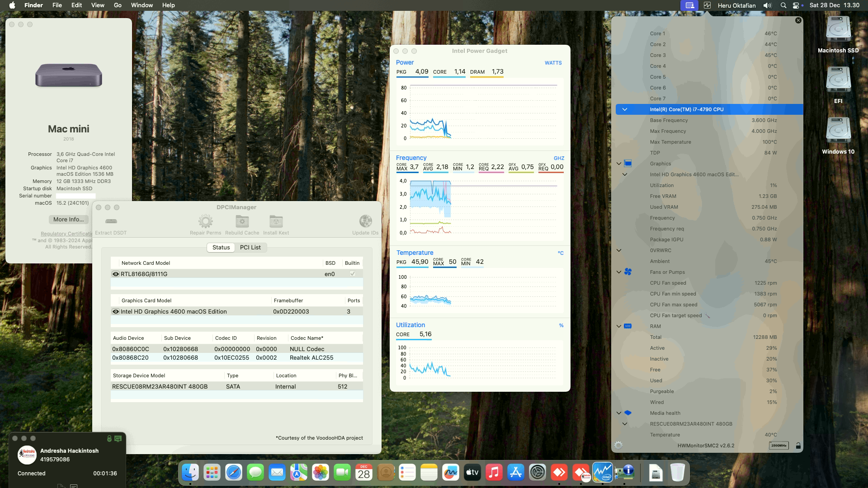Screen dimensions: 868x488
Task: Click Update IDs globe icon
Action: coord(365,221)
